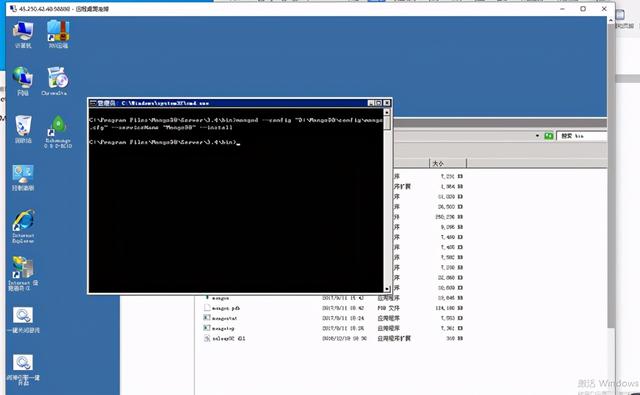
Task: Minimize the Remote Desktop connection window
Action: [x=562, y=9]
